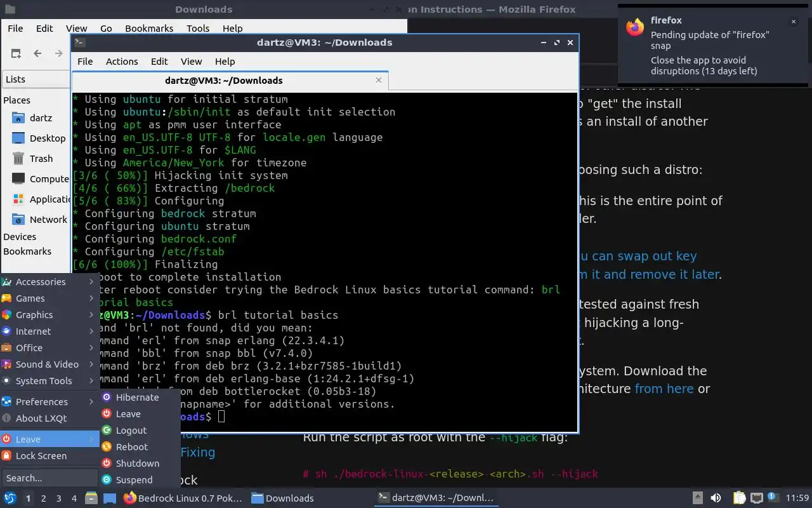Open About LXQt menu entry
The width and height of the screenshot is (812, 508).
[x=49, y=418]
